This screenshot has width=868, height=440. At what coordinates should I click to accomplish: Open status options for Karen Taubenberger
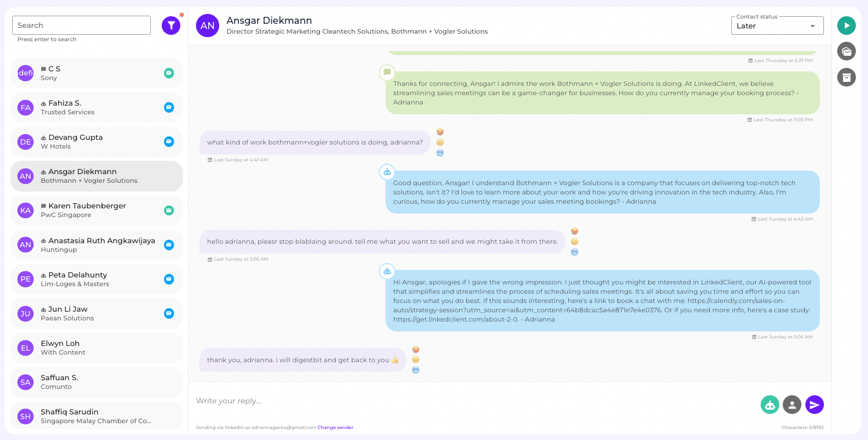point(169,210)
